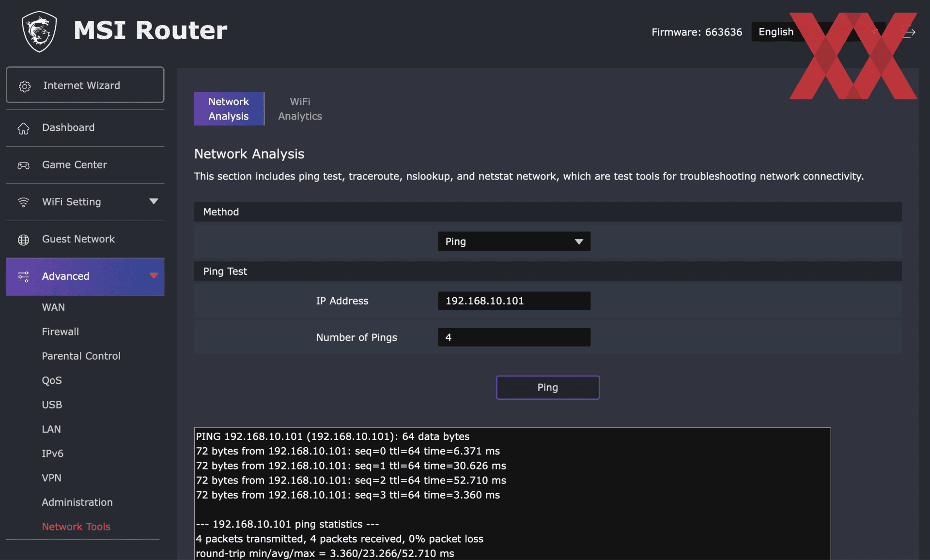Click the 'ping statistics' separator line
The image size is (930, 560).
coord(287,524)
